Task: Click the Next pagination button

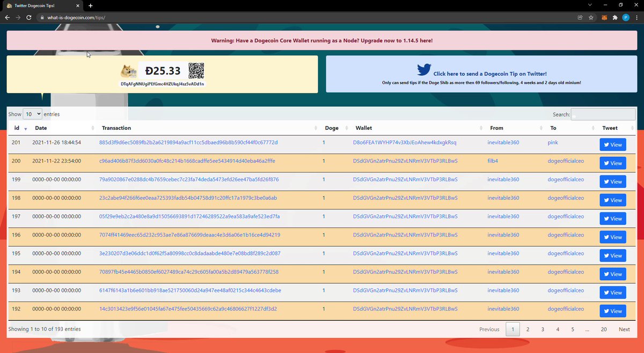Action: (x=624, y=329)
